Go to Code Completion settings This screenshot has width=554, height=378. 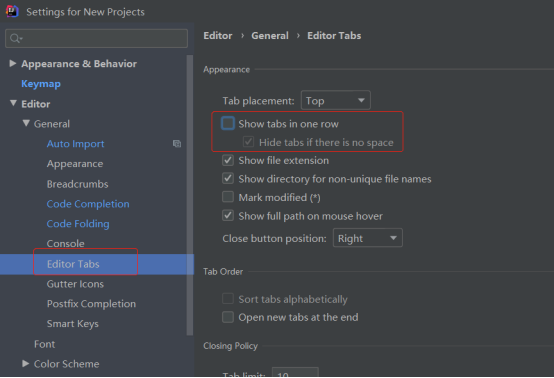[x=88, y=204]
